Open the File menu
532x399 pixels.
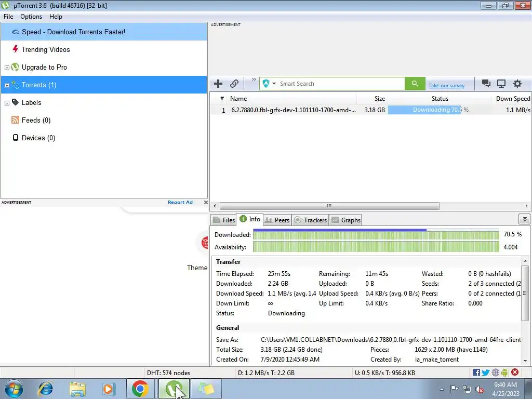[x=8, y=17]
